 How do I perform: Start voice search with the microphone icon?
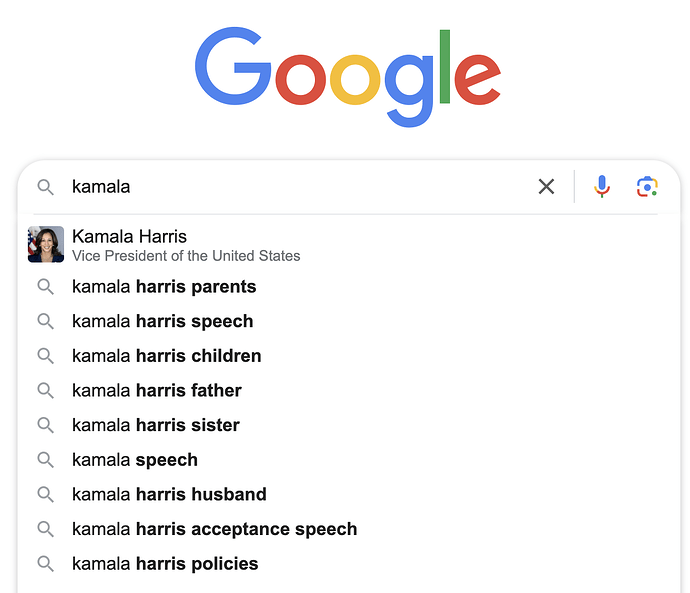pyautogui.click(x=602, y=187)
